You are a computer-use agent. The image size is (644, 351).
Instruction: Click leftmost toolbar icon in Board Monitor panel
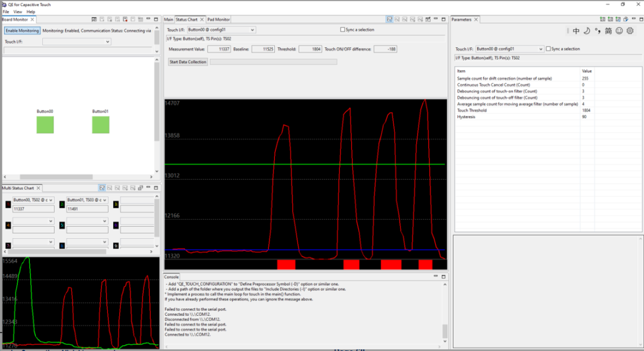point(93,20)
